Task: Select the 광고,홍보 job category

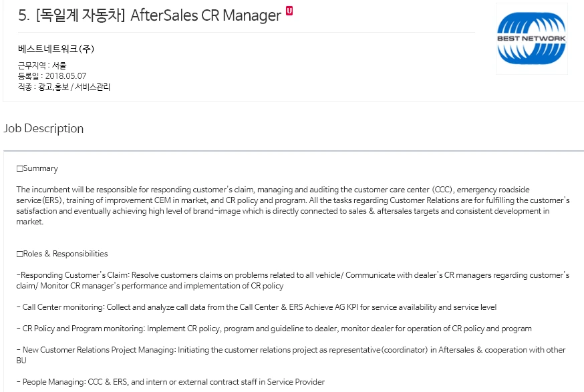Action: pyautogui.click(x=53, y=87)
